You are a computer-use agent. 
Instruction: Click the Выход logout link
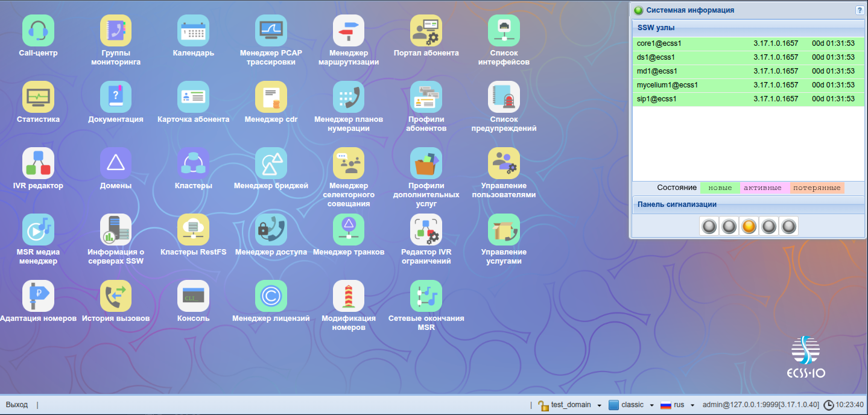(x=17, y=405)
